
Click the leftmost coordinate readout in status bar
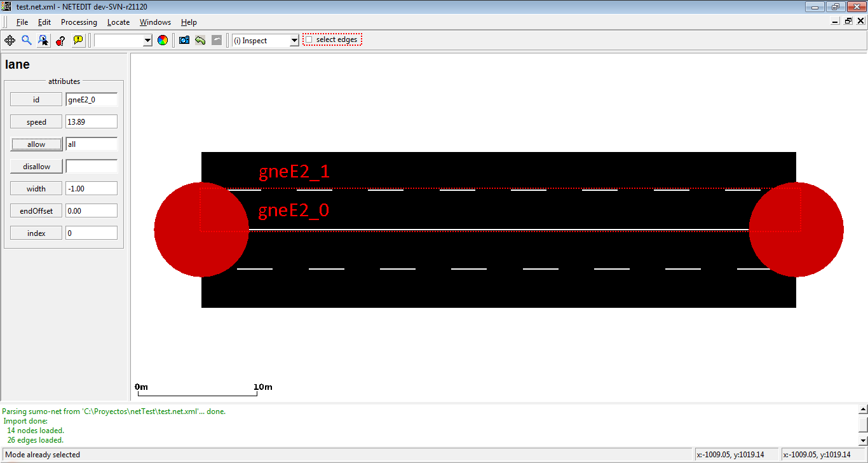(x=736, y=455)
